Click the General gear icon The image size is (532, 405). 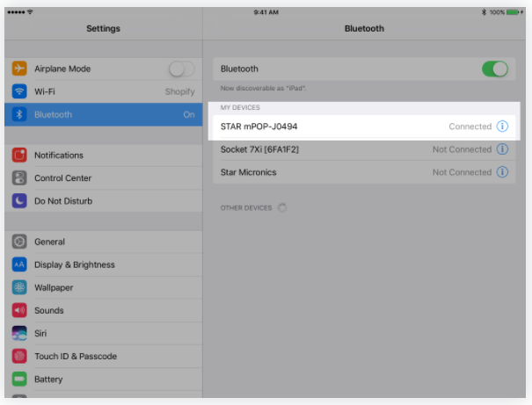pos(19,242)
